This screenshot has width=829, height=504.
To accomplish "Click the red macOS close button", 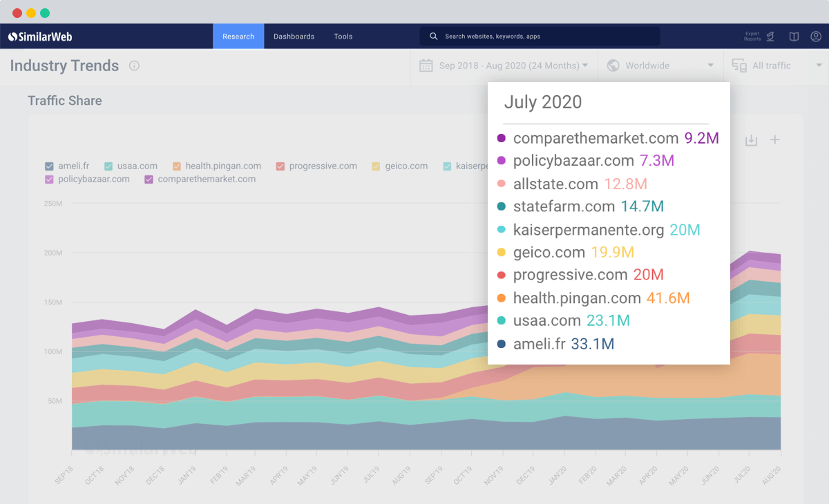I will [17, 13].
